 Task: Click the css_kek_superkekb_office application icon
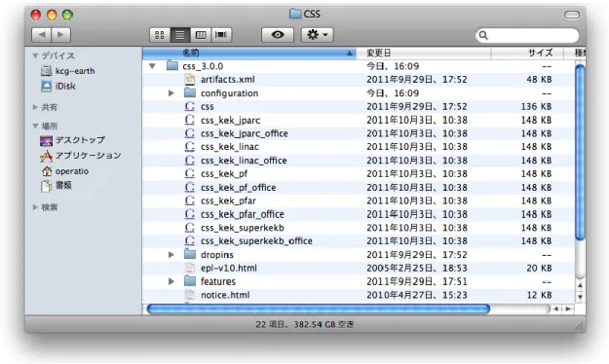point(190,240)
